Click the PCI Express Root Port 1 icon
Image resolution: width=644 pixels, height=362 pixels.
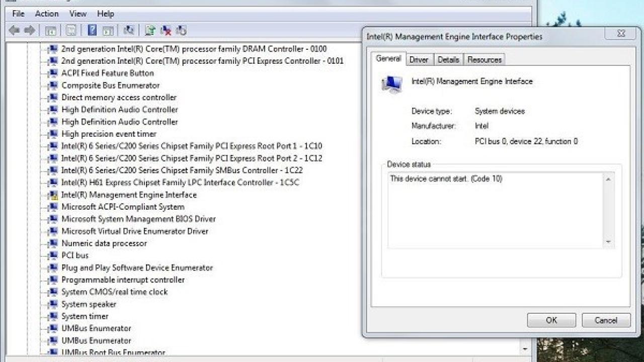tap(52, 146)
